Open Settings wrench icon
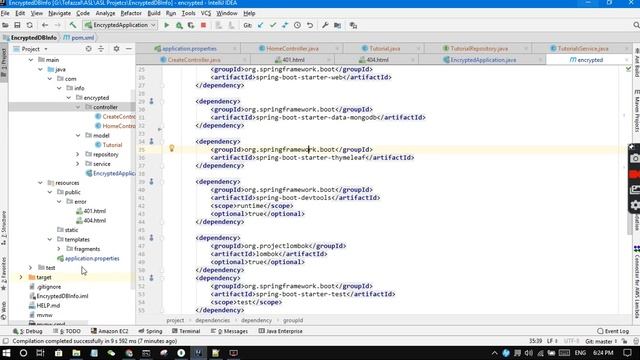 tap(325, 25)
